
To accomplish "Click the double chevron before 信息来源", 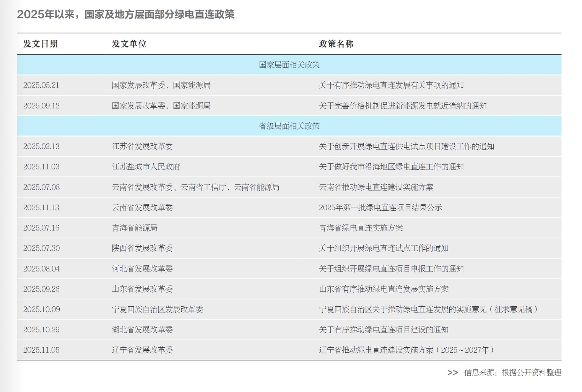I will coord(452,372).
